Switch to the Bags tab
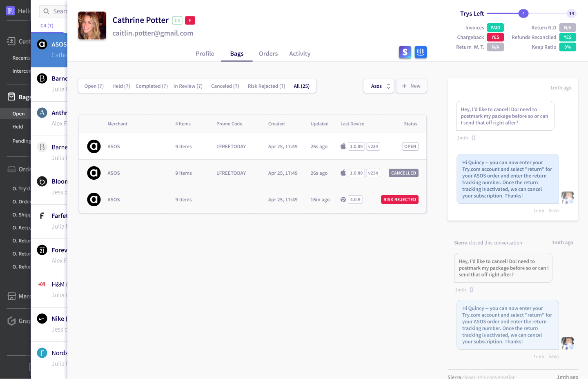 click(x=237, y=54)
